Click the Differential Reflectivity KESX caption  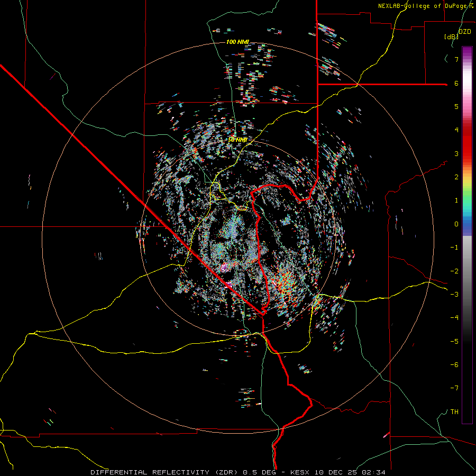click(x=238, y=472)
